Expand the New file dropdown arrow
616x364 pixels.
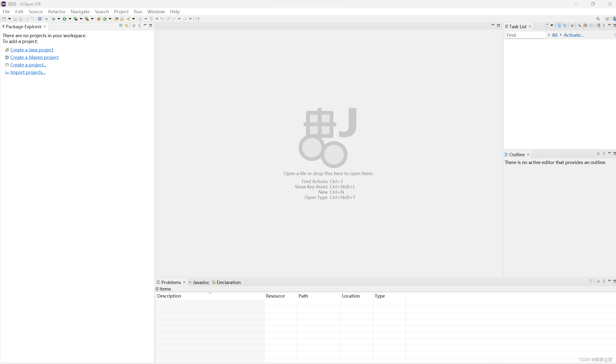pyautogui.click(x=10, y=19)
